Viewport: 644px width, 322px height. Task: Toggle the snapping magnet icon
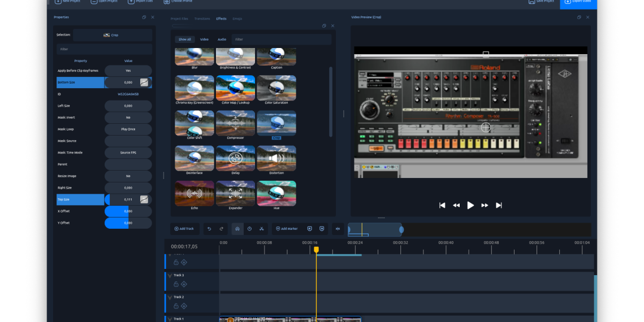point(237,229)
